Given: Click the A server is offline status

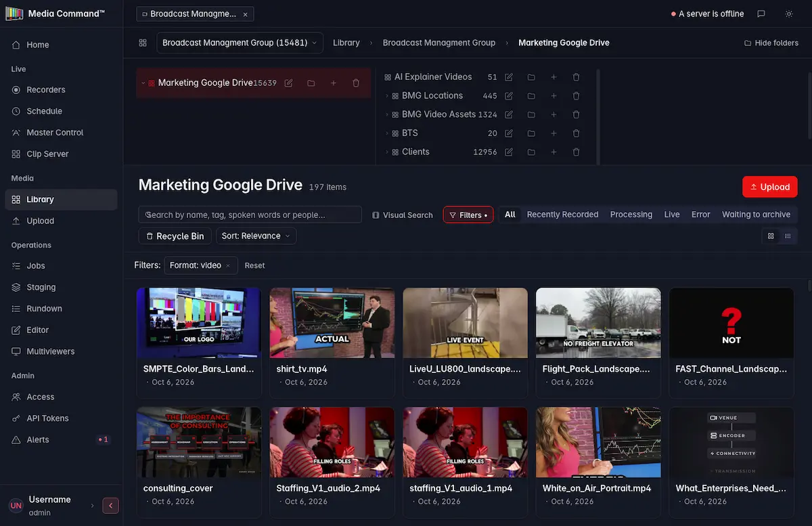Looking at the screenshot, I should point(708,14).
